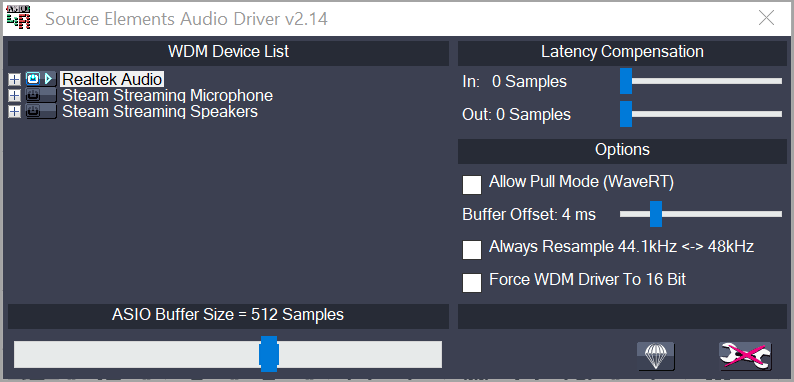
Task: Close the Source Elements Audio Driver window
Action: click(767, 18)
